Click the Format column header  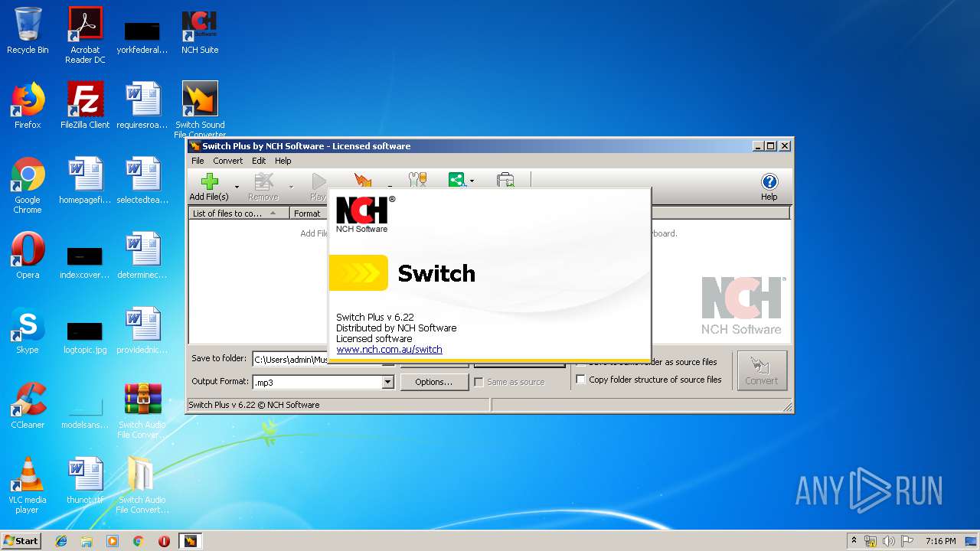click(x=309, y=214)
